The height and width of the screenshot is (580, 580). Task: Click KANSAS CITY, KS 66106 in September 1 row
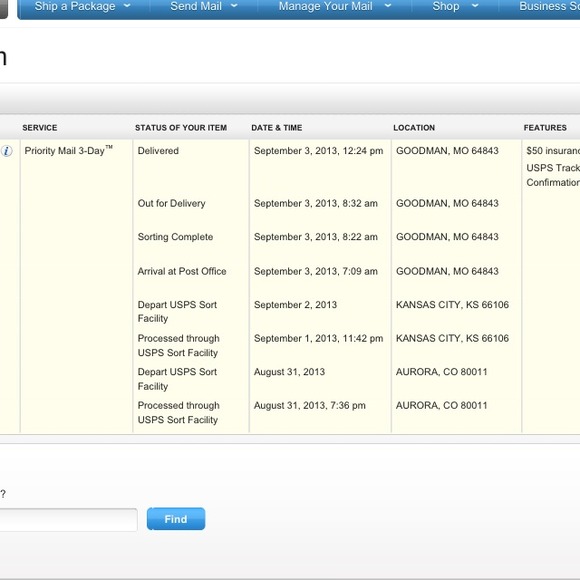(452, 338)
